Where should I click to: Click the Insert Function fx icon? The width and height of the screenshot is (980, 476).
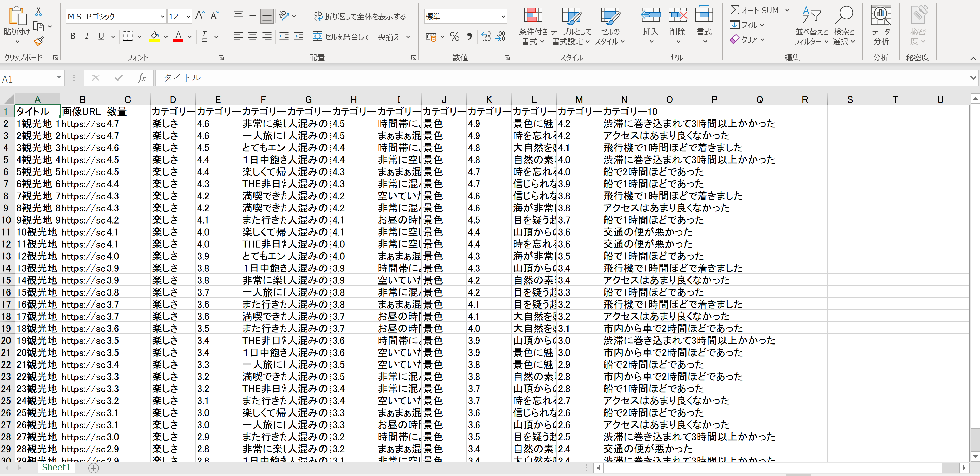coord(142,78)
